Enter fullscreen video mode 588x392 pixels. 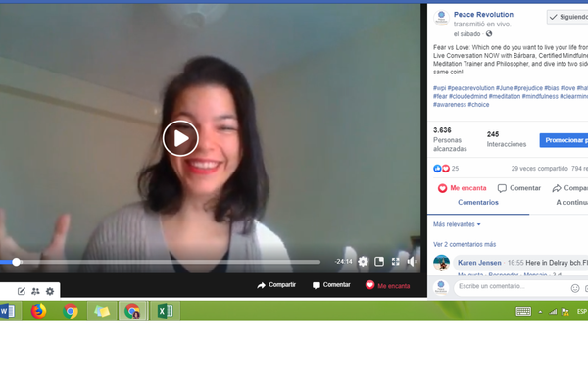pyautogui.click(x=395, y=261)
